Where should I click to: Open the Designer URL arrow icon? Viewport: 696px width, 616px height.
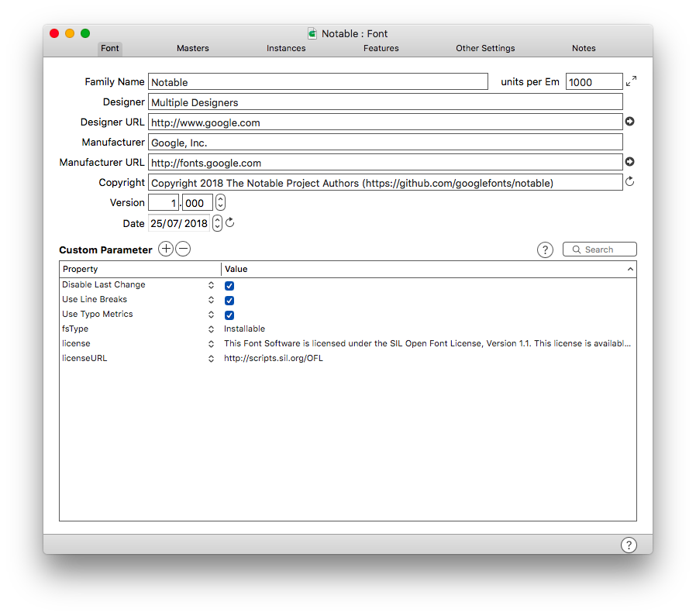click(x=629, y=121)
